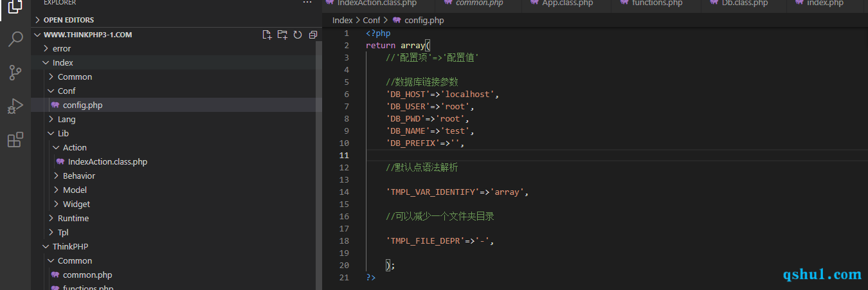This screenshot has width=868, height=290.
Task: Switch to the index.php editor tab
Action: pyautogui.click(x=826, y=3)
